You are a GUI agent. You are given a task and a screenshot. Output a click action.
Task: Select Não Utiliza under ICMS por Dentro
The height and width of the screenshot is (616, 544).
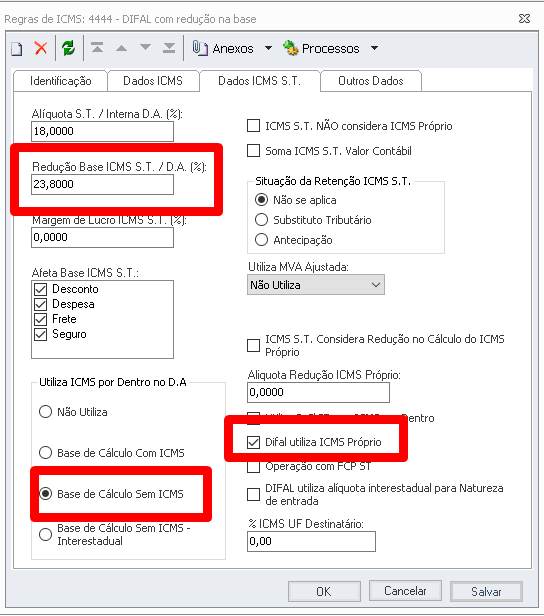coord(46,412)
